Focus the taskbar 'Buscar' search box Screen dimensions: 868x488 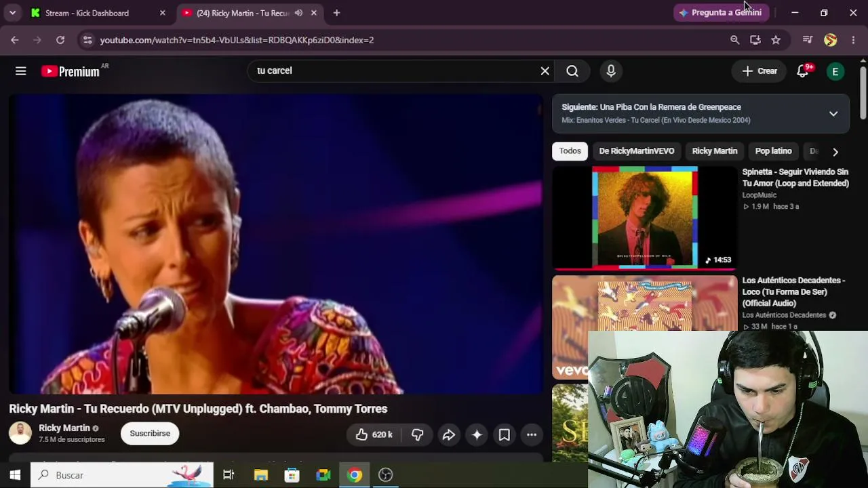click(122, 475)
